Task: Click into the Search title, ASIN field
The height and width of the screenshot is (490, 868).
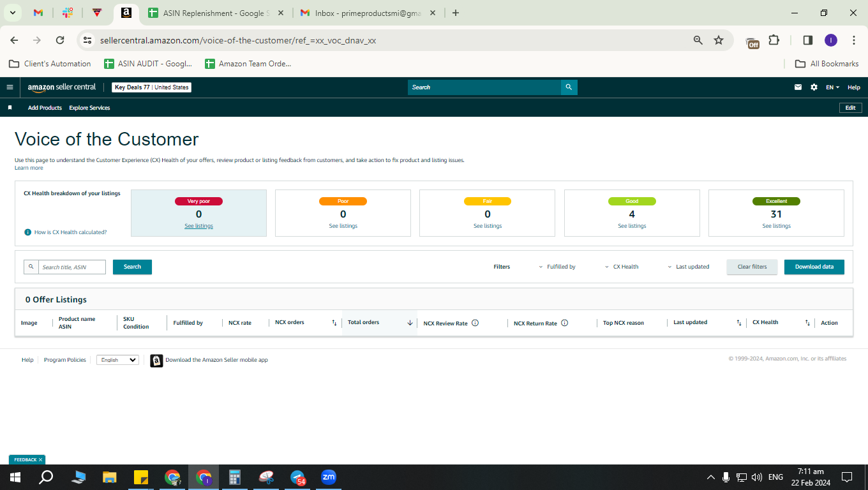Action: tap(72, 267)
